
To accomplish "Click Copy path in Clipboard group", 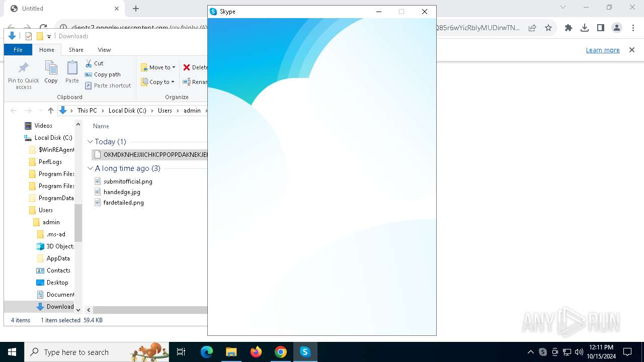I will tap(103, 74).
